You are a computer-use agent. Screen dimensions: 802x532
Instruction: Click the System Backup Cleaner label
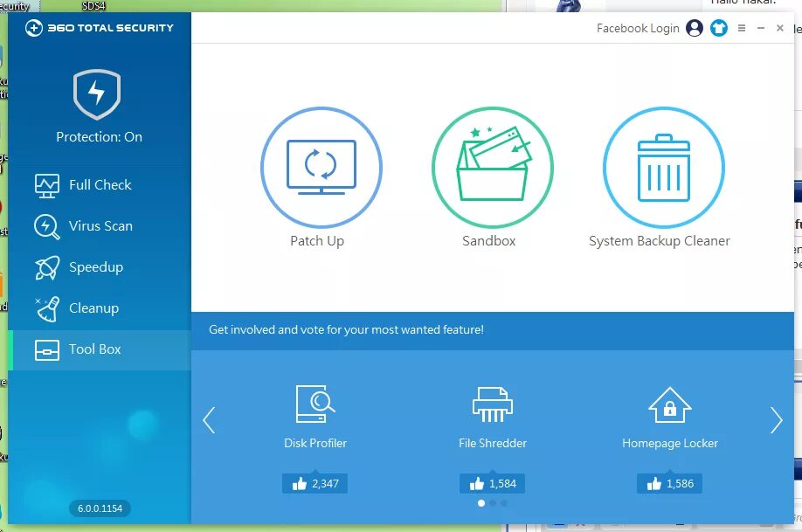pyautogui.click(x=660, y=241)
